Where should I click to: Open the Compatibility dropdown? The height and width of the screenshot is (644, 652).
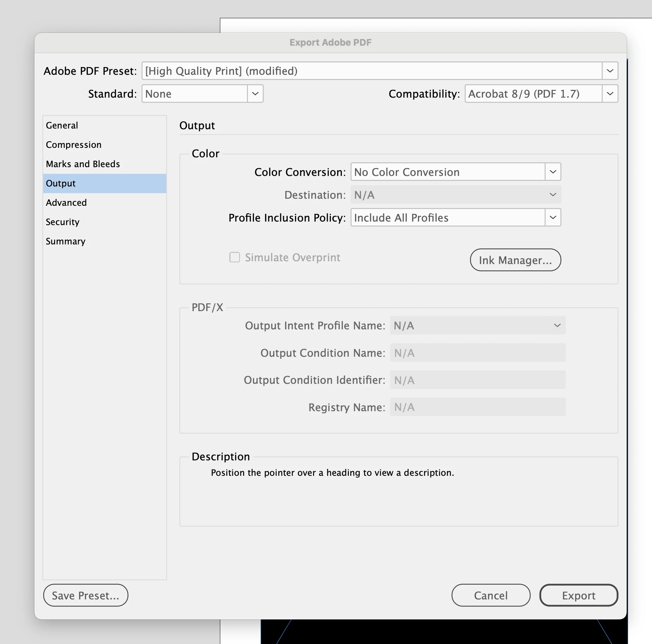coord(541,94)
